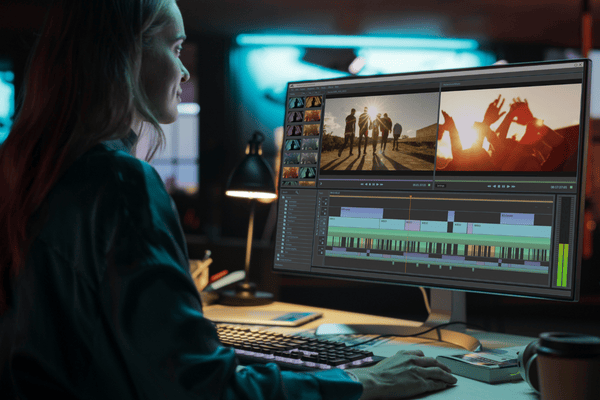Viewport: 600px width, 400px height.
Task: Click the green scrub bar under program monitor
Action: 505,181
